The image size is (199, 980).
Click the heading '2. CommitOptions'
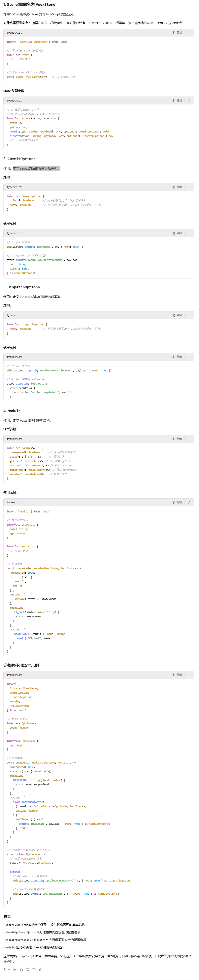tap(19, 159)
